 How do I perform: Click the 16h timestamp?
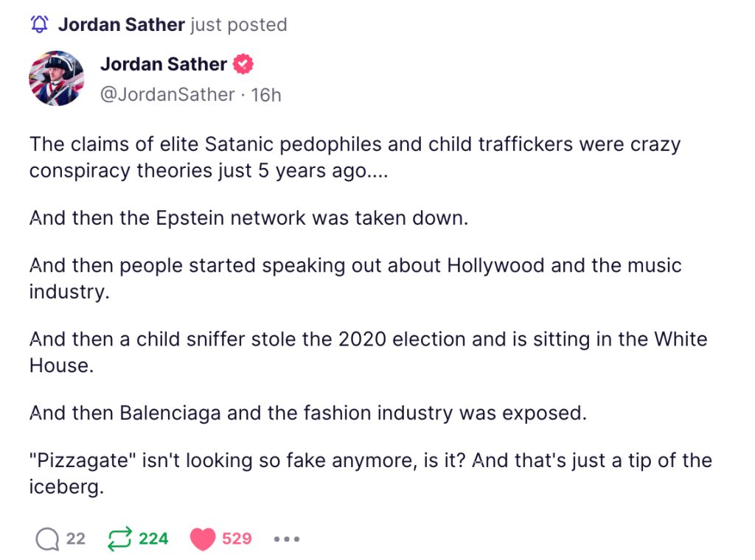[x=266, y=95]
